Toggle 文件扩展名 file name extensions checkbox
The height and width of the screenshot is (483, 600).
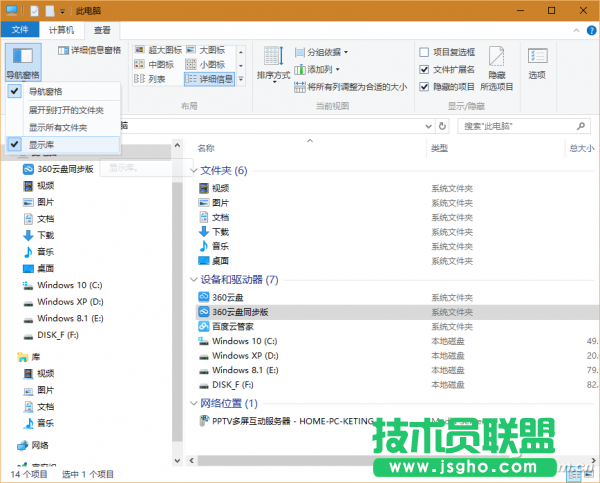[424, 69]
